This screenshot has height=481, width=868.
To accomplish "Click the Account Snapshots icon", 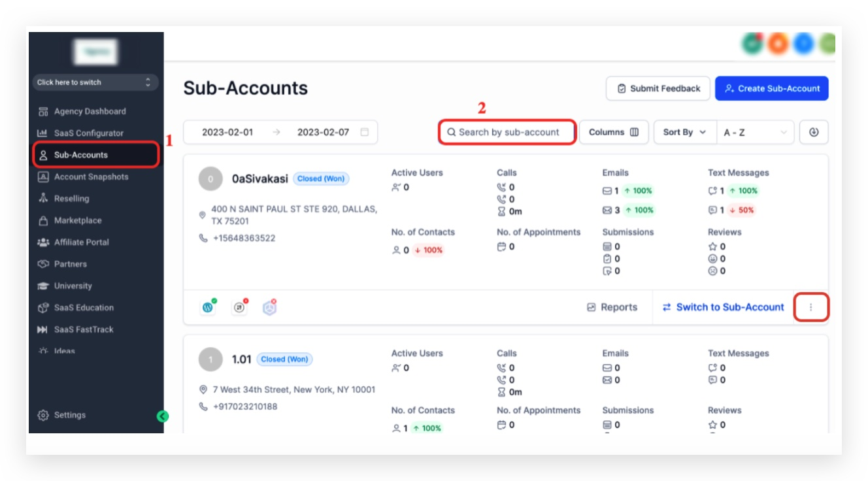I will [x=43, y=176].
